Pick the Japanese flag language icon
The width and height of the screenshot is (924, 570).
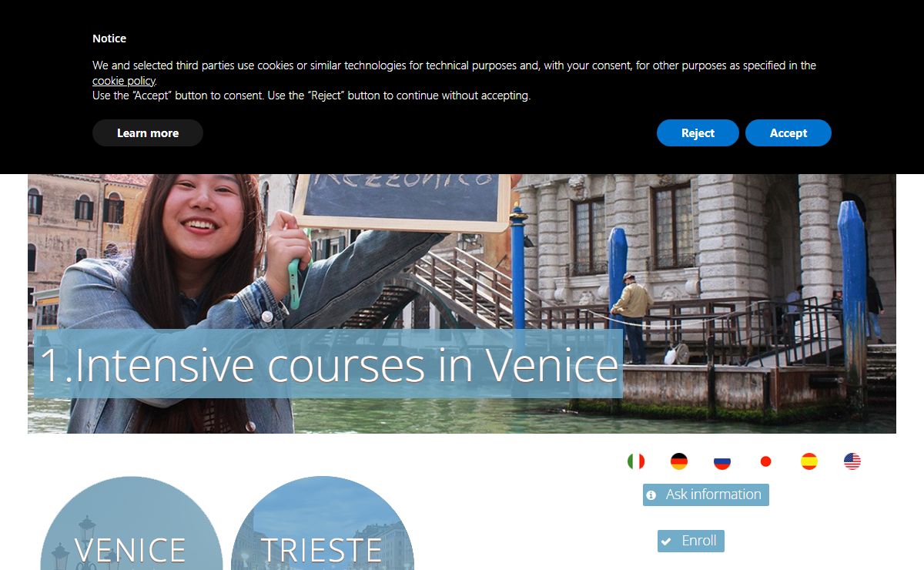[765, 461]
